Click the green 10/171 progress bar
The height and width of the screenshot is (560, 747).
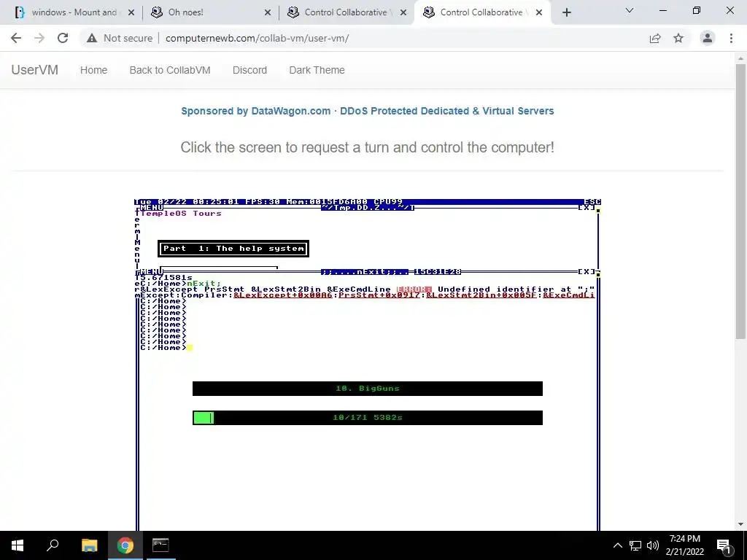point(368,418)
